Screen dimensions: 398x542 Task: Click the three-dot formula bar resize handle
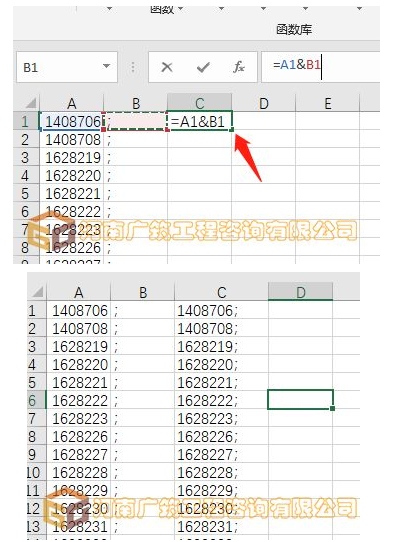click(x=133, y=67)
